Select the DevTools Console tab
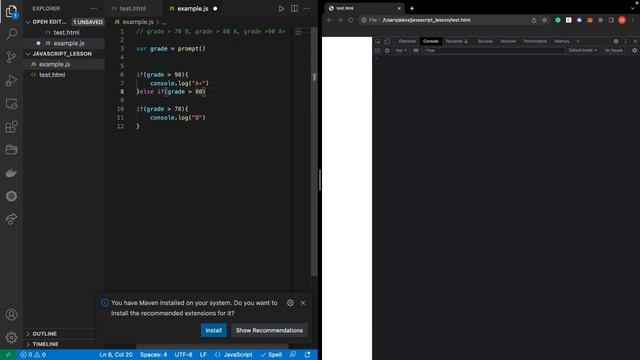The height and width of the screenshot is (360, 640). pyautogui.click(x=431, y=41)
